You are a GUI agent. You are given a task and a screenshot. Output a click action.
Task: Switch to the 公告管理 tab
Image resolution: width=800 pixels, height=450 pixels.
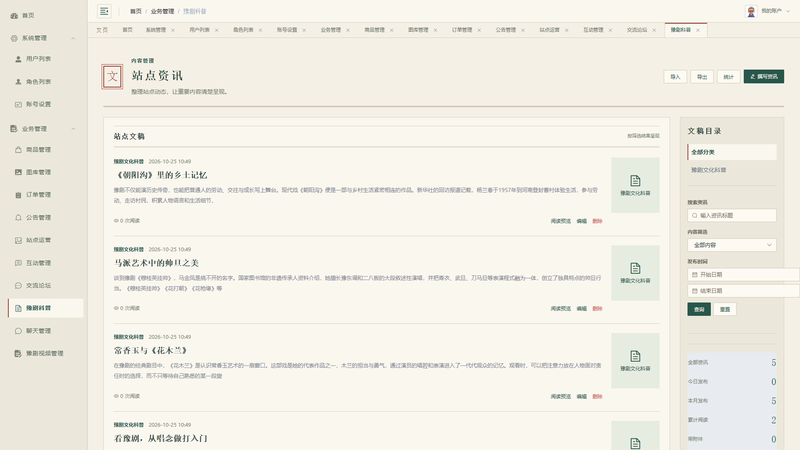(506, 30)
